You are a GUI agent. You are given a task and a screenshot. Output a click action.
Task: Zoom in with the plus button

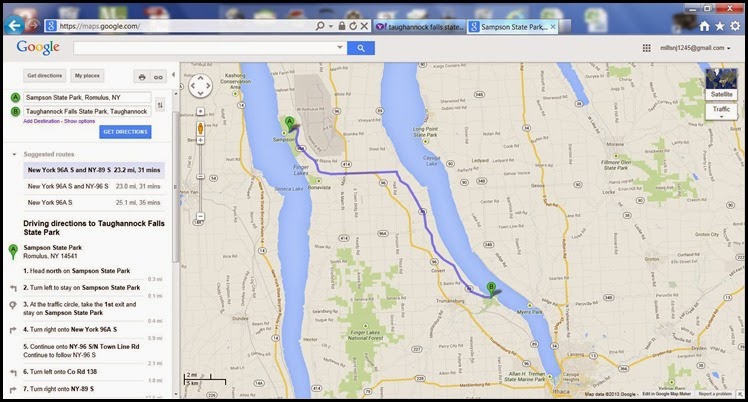coord(200,140)
